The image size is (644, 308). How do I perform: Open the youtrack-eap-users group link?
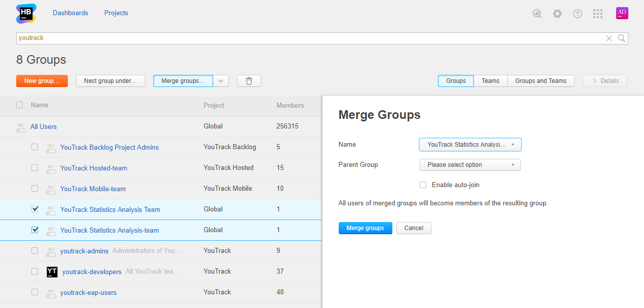click(x=88, y=292)
